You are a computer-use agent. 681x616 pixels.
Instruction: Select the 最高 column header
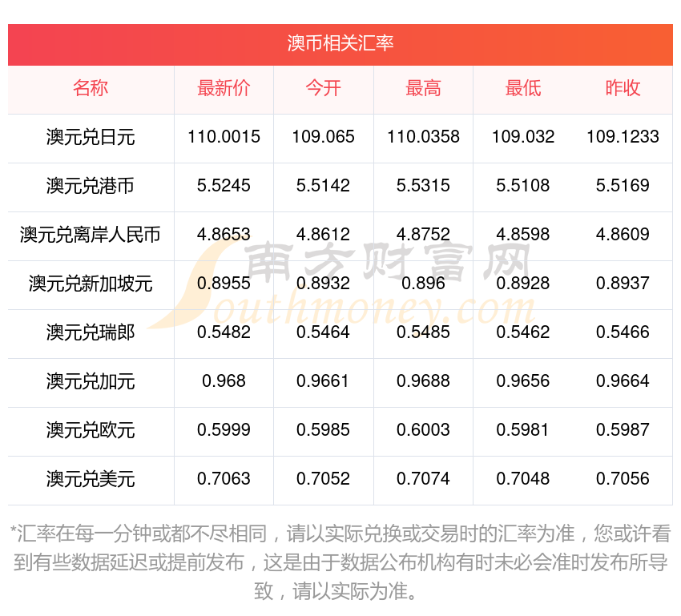click(423, 89)
